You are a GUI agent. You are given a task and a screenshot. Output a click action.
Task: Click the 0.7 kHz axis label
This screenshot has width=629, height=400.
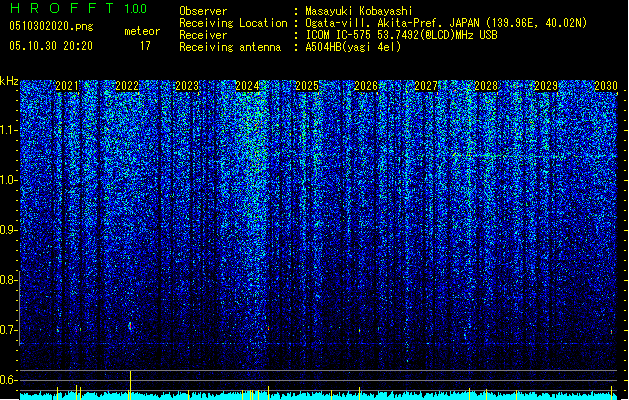tap(8, 330)
